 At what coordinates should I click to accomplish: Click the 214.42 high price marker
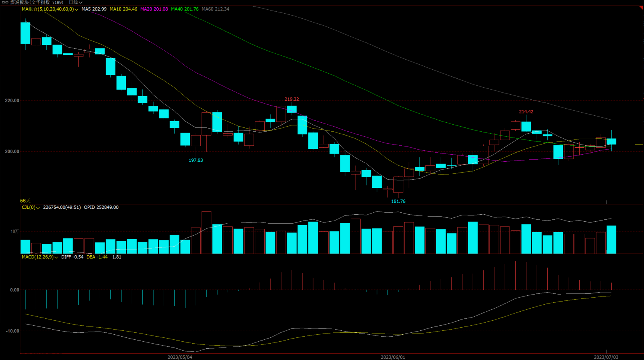click(526, 112)
